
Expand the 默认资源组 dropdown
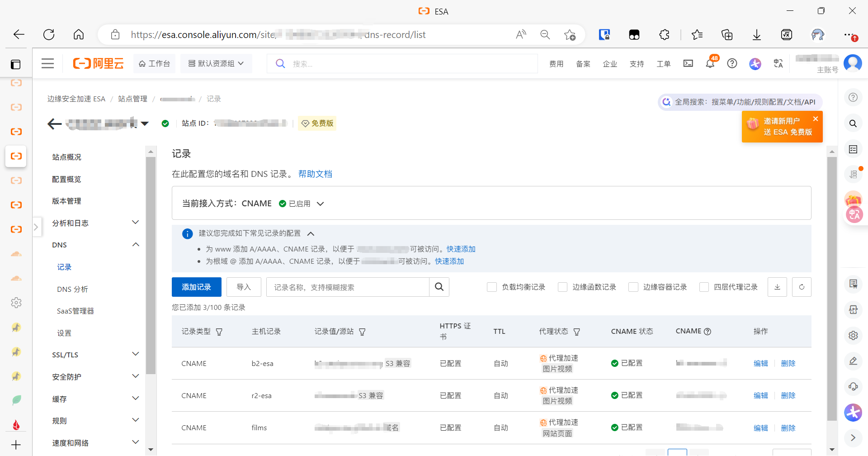click(x=216, y=63)
